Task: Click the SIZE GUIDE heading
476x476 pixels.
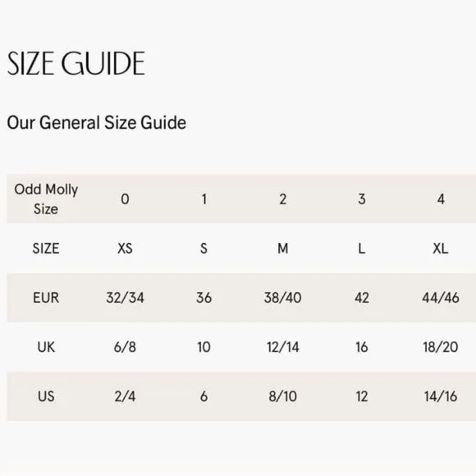Action: [76, 63]
